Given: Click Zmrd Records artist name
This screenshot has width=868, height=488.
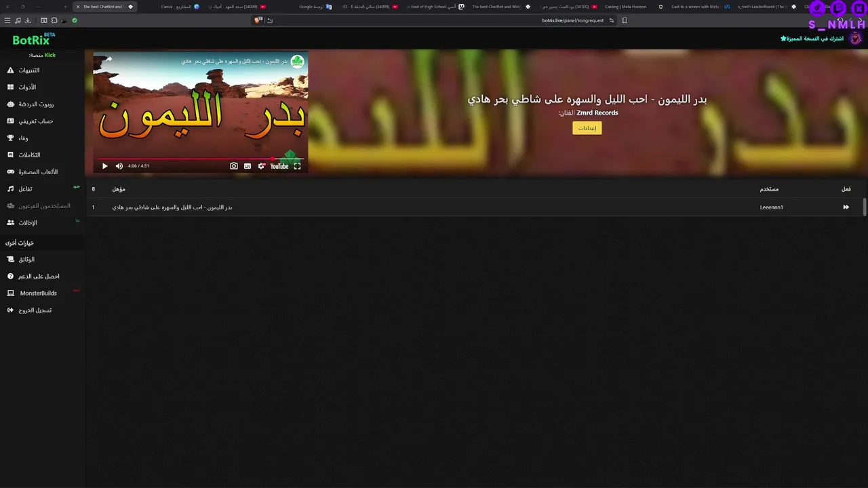Looking at the screenshot, I should [597, 113].
